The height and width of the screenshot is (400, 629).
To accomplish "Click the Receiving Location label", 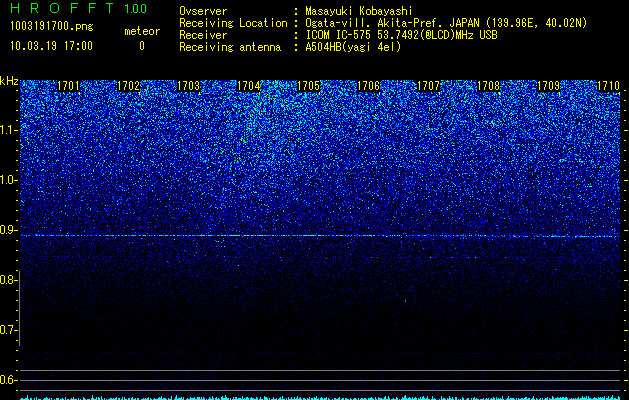I will 233,23.
